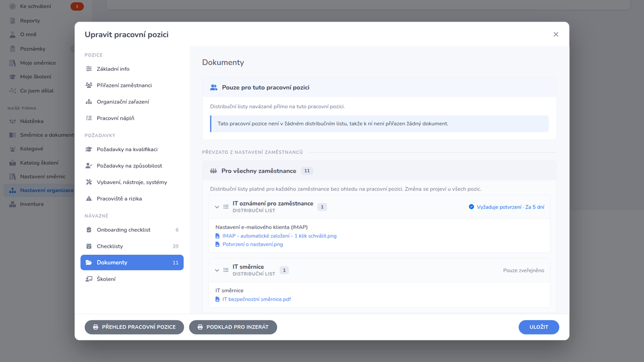Image resolution: width=644 pixels, height=362 pixels.
Task: Open the Přehled pracovní pozice printout
Action: tap(134, 327)
